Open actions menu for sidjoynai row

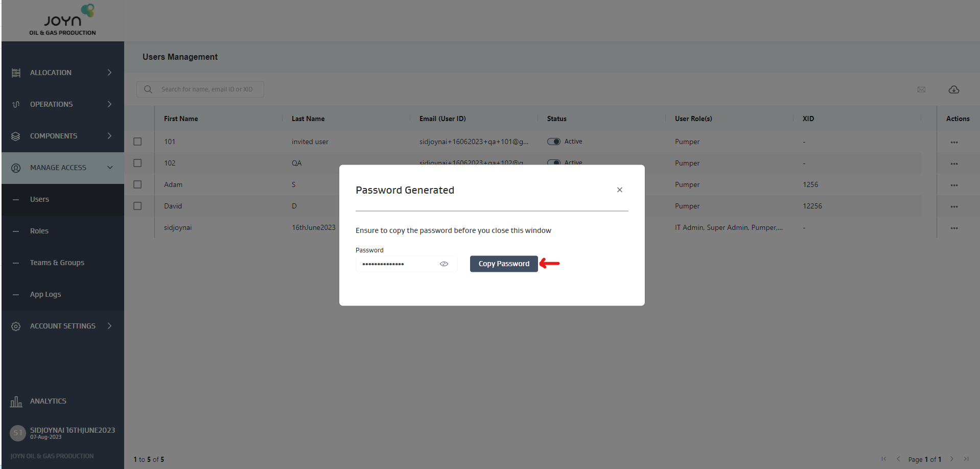pos(953,228)
